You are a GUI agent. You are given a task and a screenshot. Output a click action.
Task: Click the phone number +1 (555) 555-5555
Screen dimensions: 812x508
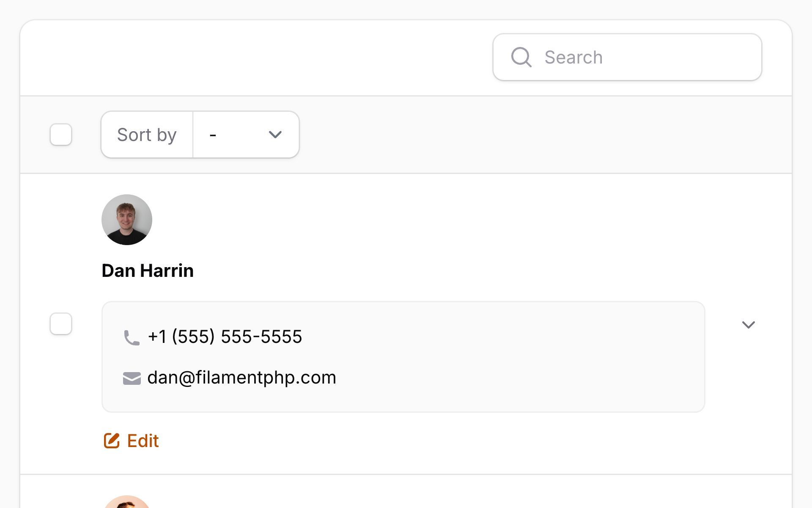pos(225,337)
